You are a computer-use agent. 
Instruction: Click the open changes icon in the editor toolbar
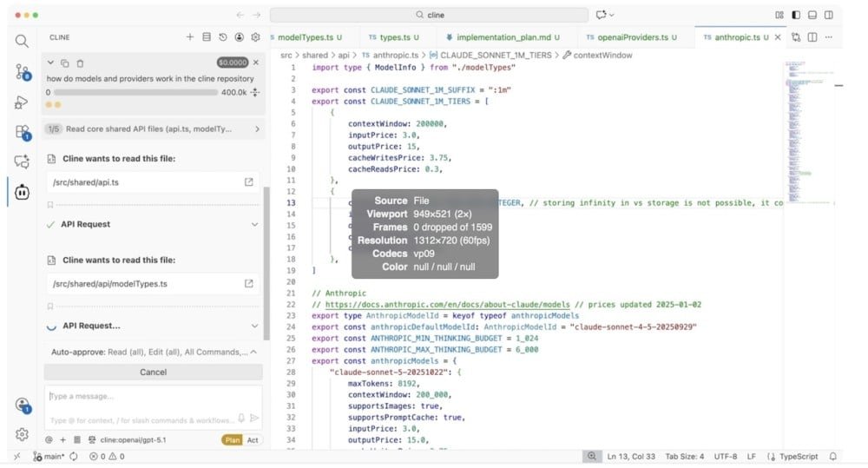coord(796,37)
